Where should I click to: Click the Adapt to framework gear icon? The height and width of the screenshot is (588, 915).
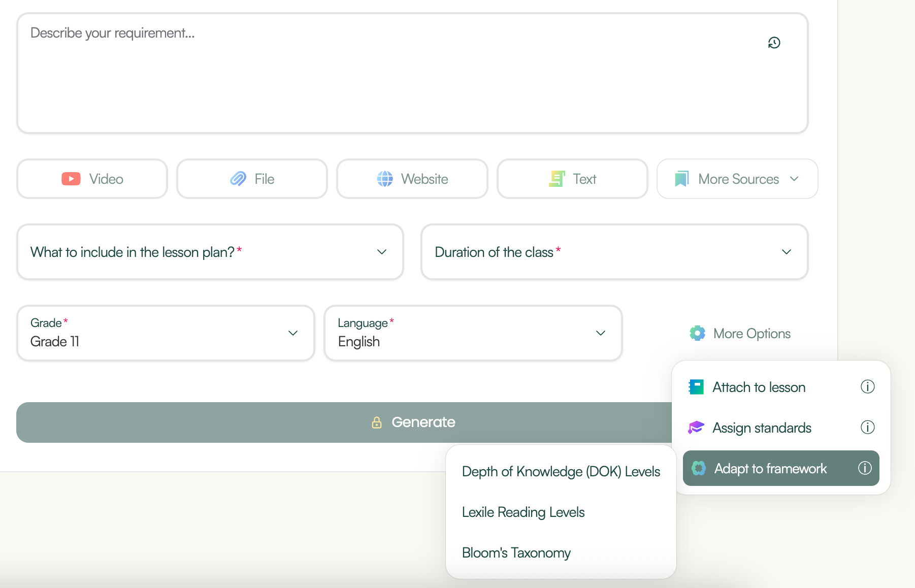699,468
